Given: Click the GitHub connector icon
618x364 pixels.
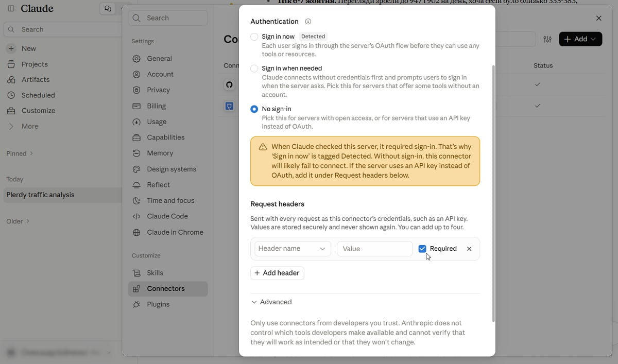Looking at the screenshot, I should tap(230, 84).
